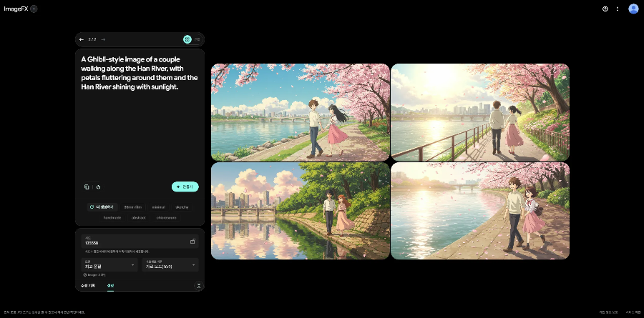The image size is (644, 318).
Task: Open the couple image with reflected city skyline
Action: tap(301, 211)
